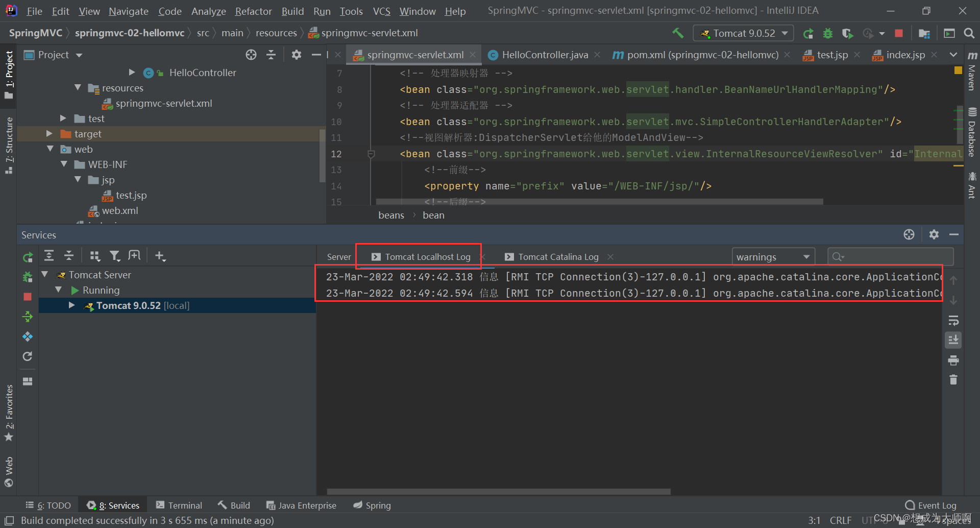Click the CRLF line separator status item
Image resolution: width=980 pixels, height=528 pixels.
[x=840, y=520]
